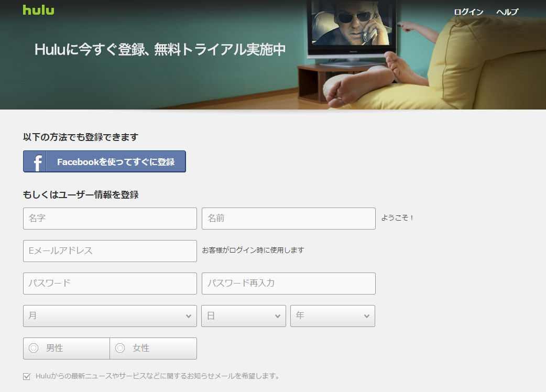Click heading 以下の方法でも登録できます
This screenshot has width=546, height=392.
coord(81,137)
